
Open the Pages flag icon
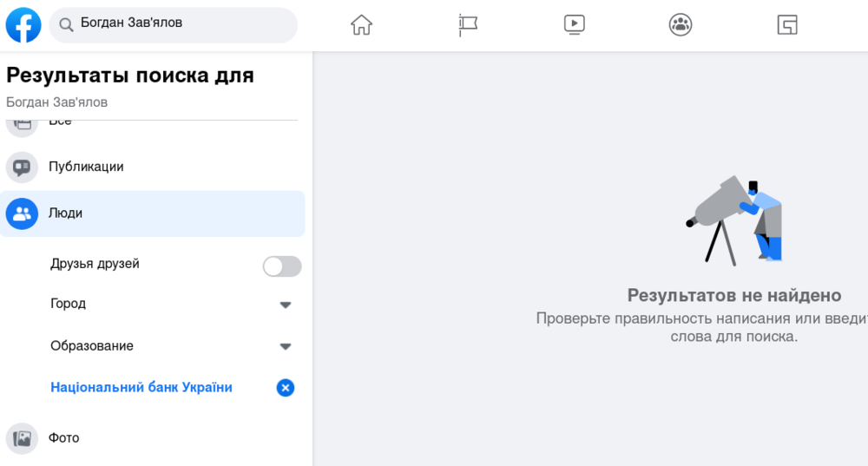point(468,25)
